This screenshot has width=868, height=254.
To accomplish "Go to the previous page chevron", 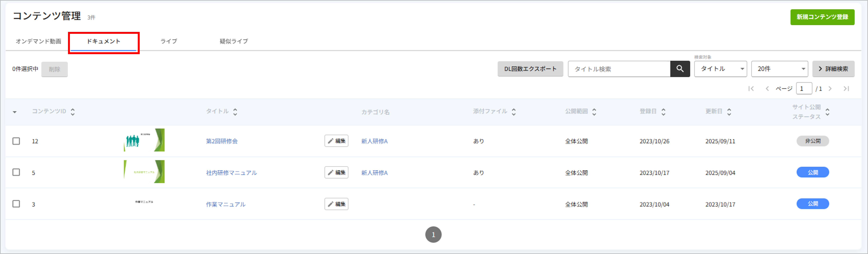I will [x=767, y=89].
